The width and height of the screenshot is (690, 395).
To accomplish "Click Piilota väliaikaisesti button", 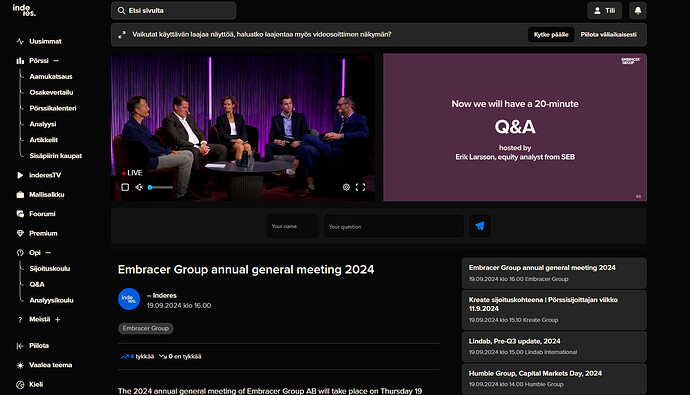I will tap(608, 35).
